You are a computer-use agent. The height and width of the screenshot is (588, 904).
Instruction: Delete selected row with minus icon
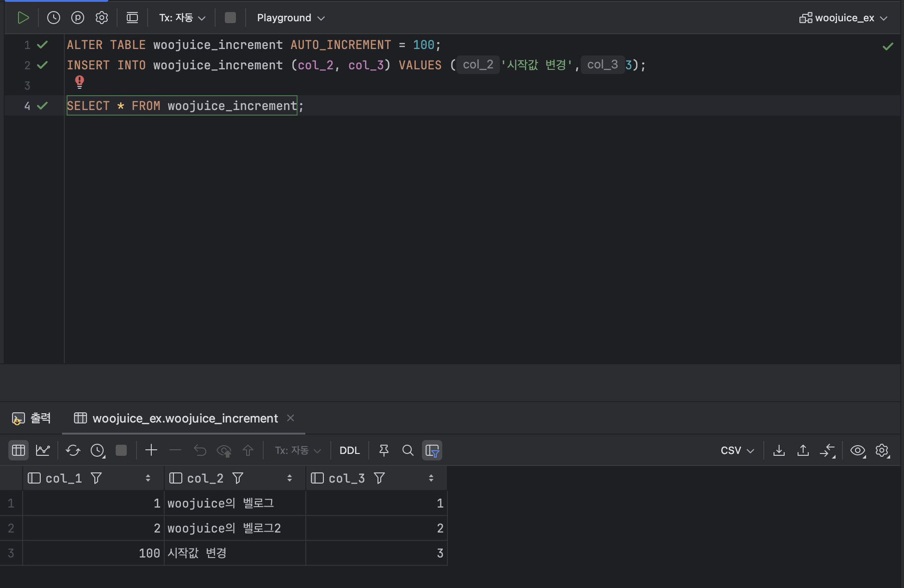point(175,450)
